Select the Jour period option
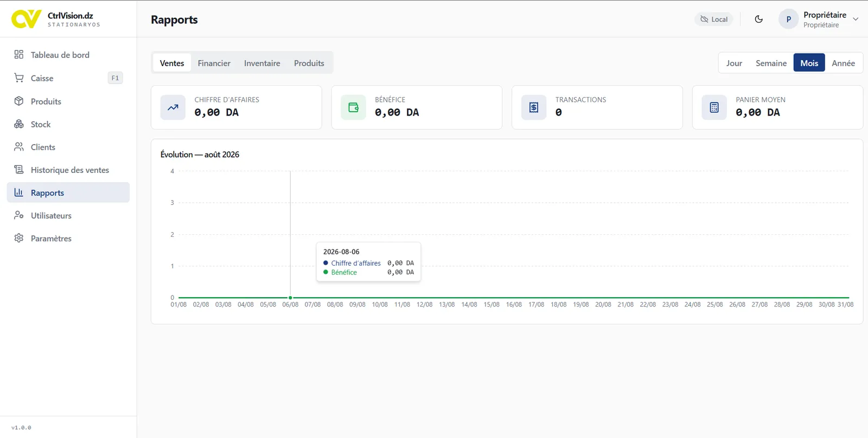This screenshot has width=868, height=438. [x=734, y=63]
